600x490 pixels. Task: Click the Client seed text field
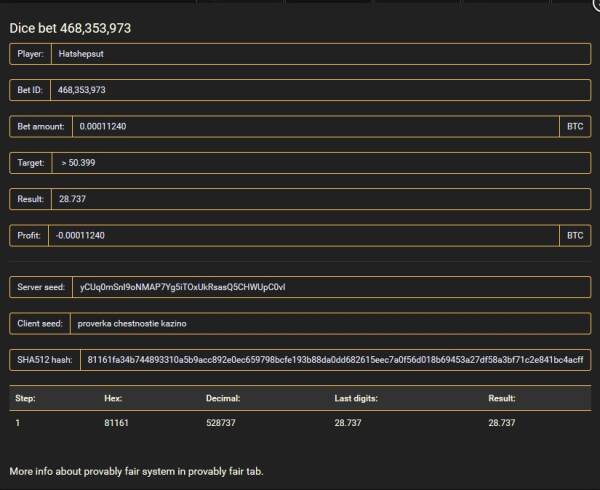point(330,324)
